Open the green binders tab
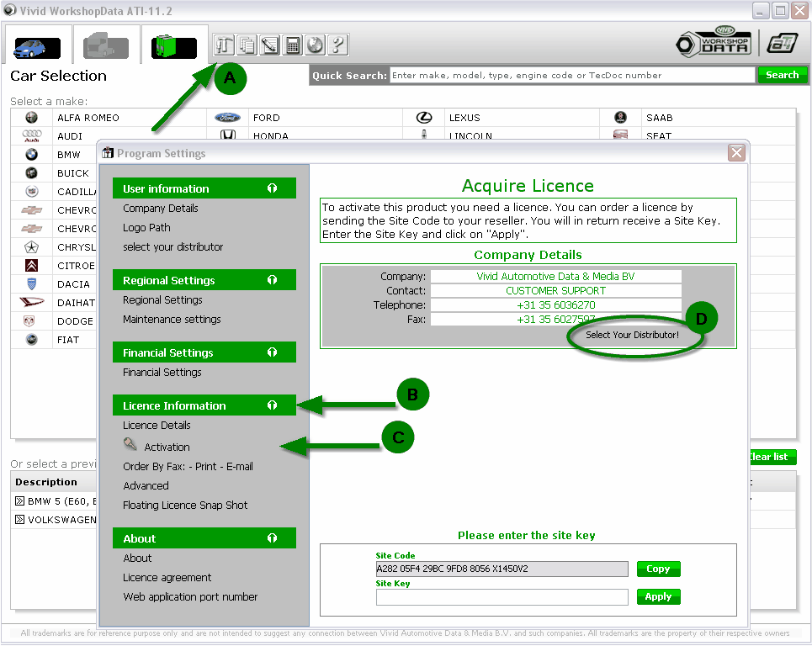The width and height of the screenshot is (812, 646). [x=174, y=46]
